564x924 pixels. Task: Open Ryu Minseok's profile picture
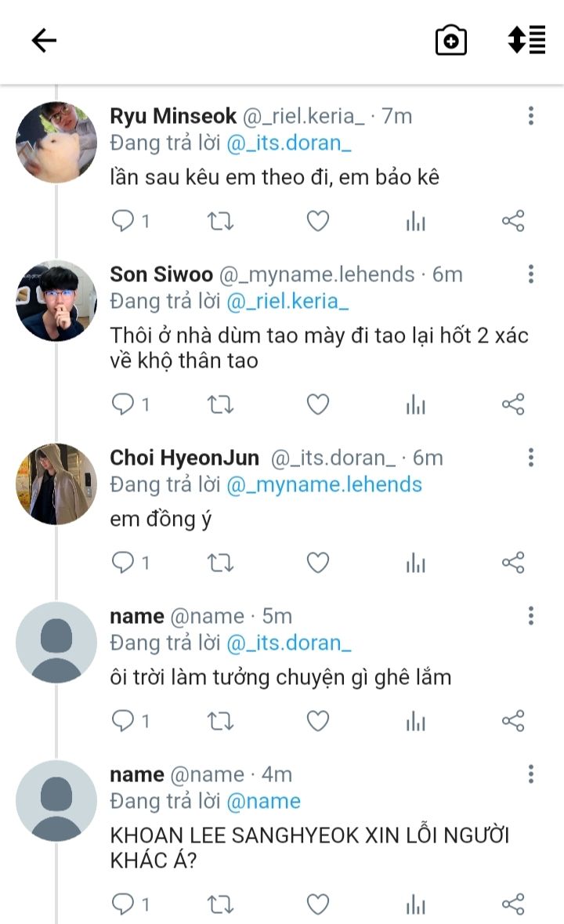(56, 142)
